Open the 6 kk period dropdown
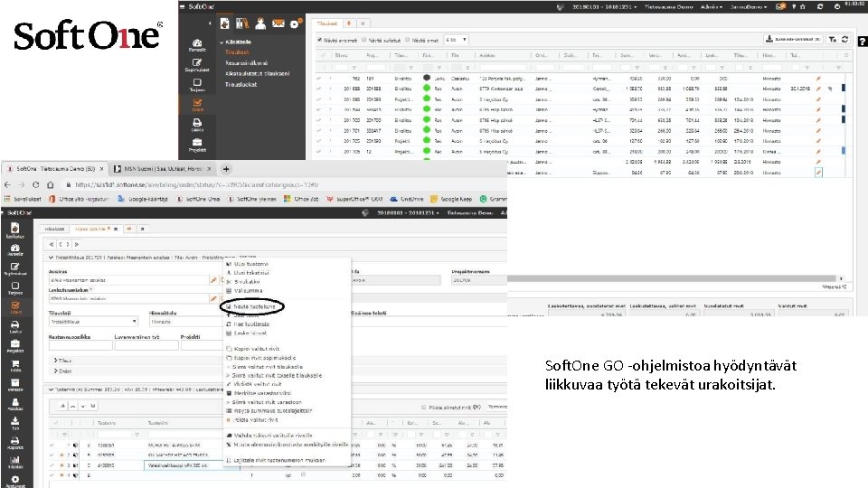 coord(456,40)
